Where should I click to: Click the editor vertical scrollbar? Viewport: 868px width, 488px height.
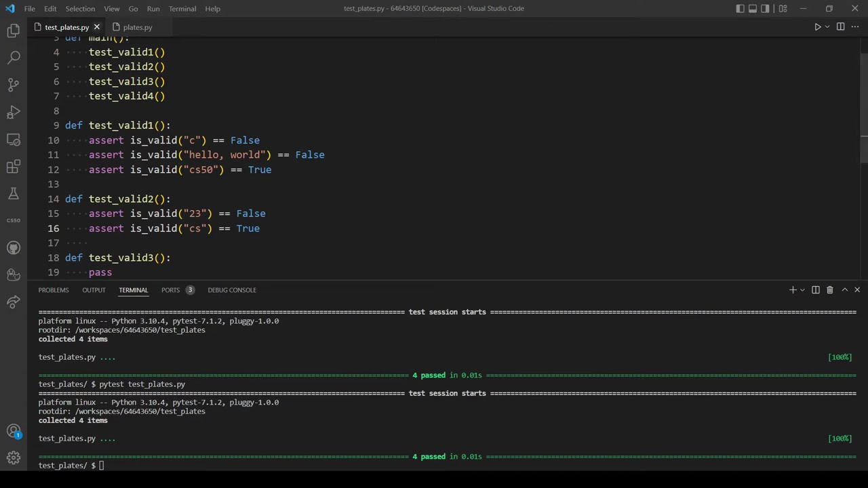point(863,107)
